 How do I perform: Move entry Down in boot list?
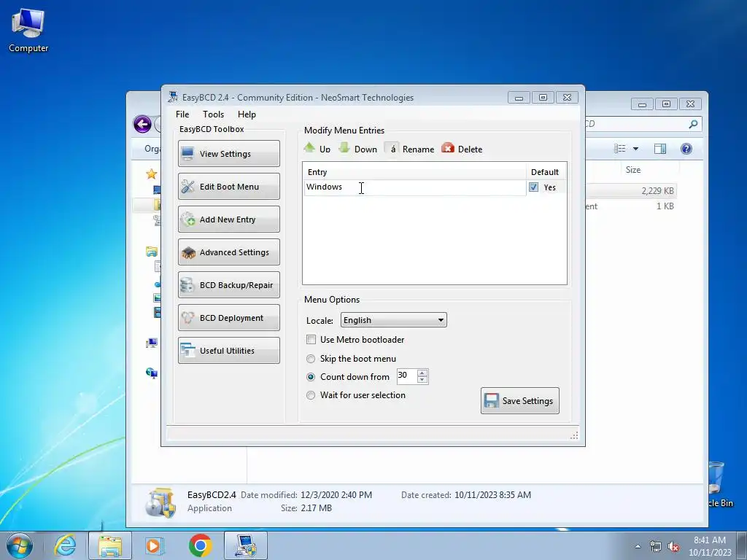tap(357, 149)
